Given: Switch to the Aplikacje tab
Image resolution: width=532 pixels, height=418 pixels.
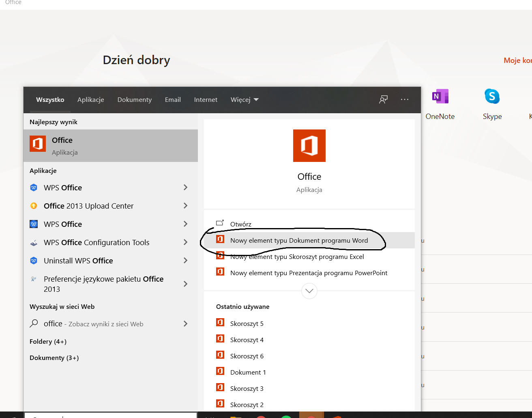Looking at the screenshot, I should pyautogui.click(x=91, y=99).
